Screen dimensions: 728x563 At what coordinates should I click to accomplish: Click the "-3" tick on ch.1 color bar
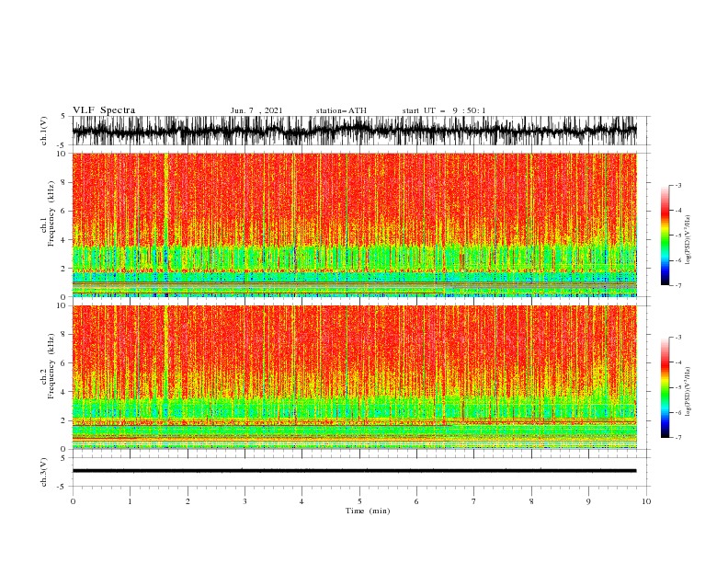click(x=678, y=185)
